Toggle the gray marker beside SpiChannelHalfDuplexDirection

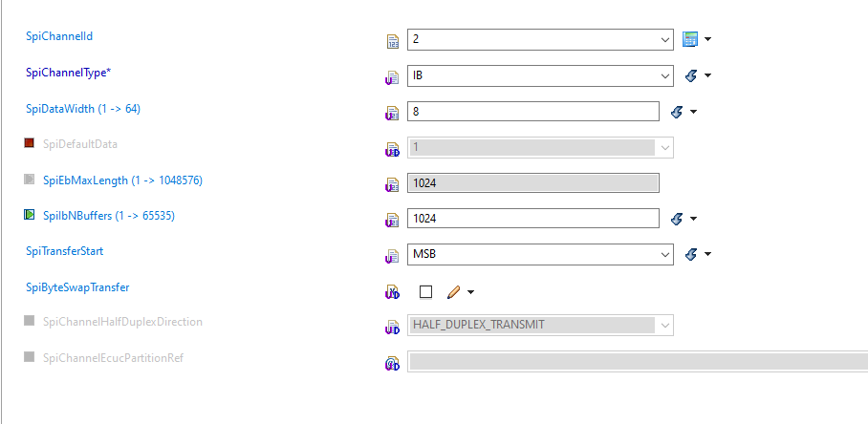tap(30, 322)
